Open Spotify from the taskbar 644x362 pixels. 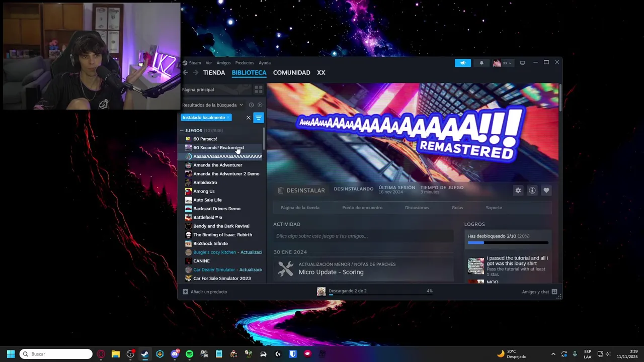[x=189, y=354]
